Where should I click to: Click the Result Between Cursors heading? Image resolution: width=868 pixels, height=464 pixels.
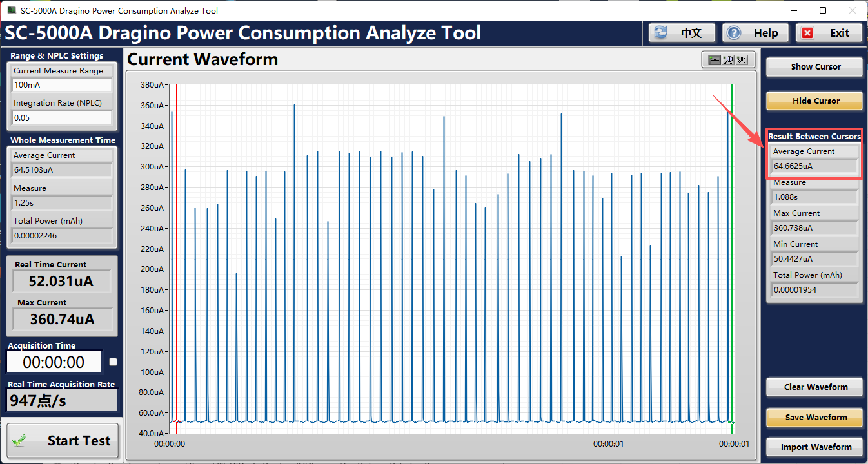[814, 137]
